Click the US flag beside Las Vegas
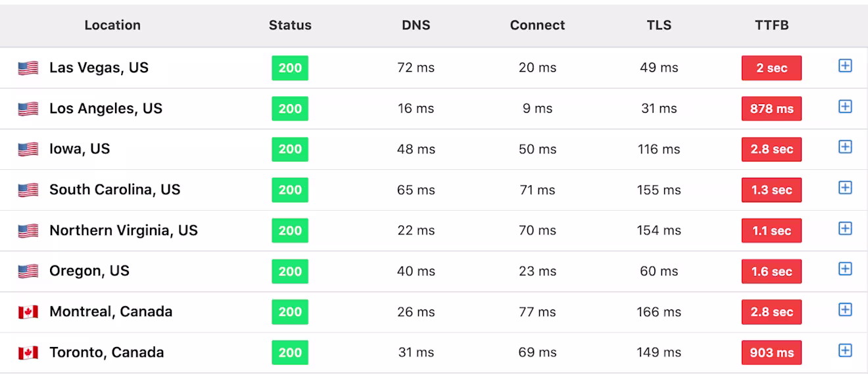Screen dimensions: 868x374 (28, 68)
